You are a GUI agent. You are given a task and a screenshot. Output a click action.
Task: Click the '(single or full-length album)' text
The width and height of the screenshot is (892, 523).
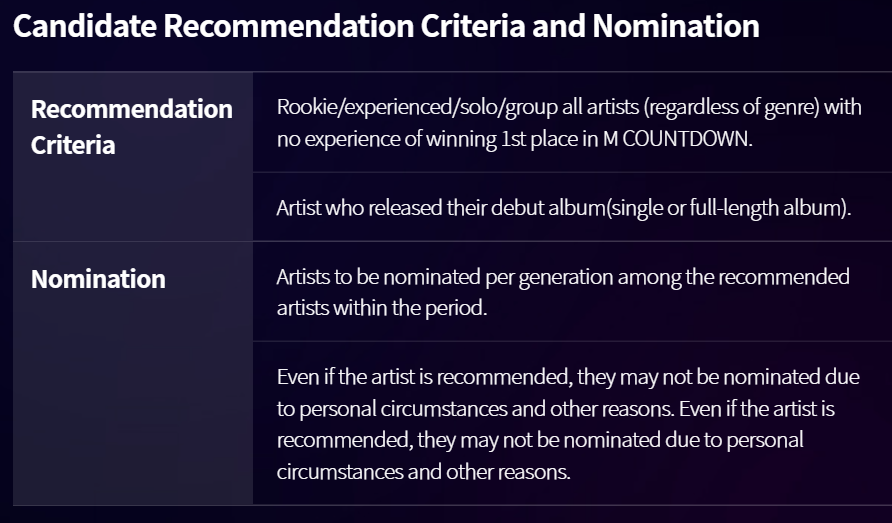pos(729,208)
